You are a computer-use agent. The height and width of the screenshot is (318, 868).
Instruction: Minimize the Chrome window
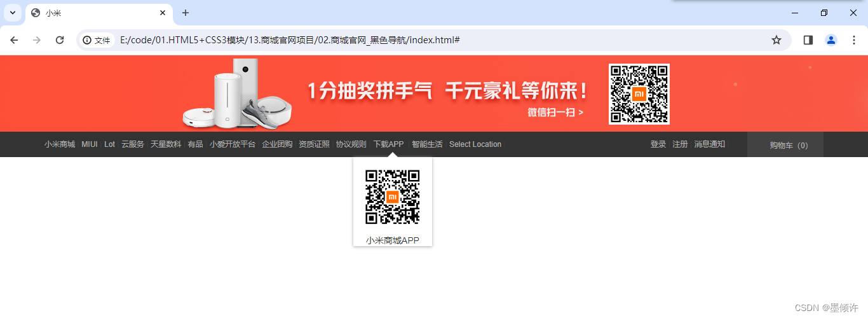click(x=795, y=13)
